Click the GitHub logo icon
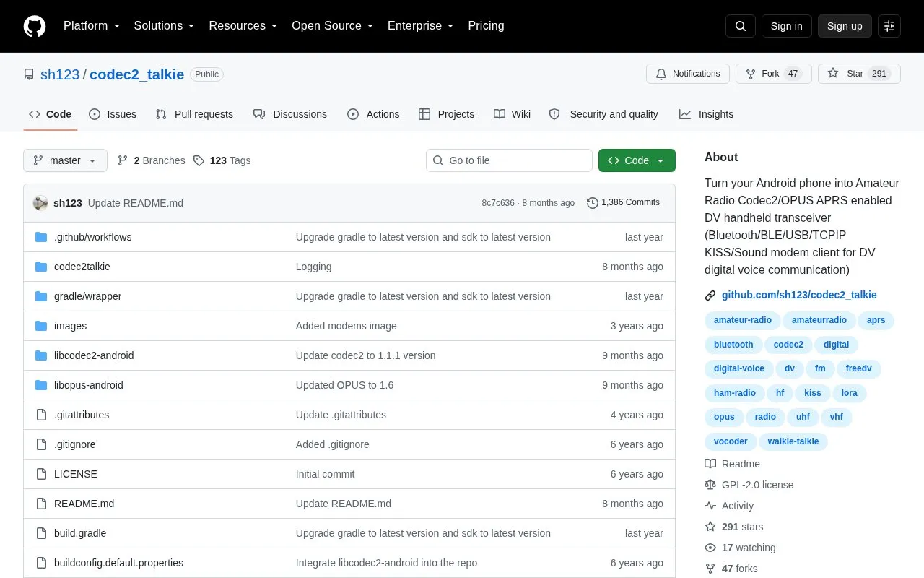This screenshot has height=578, width=924. tap(35, 26)
